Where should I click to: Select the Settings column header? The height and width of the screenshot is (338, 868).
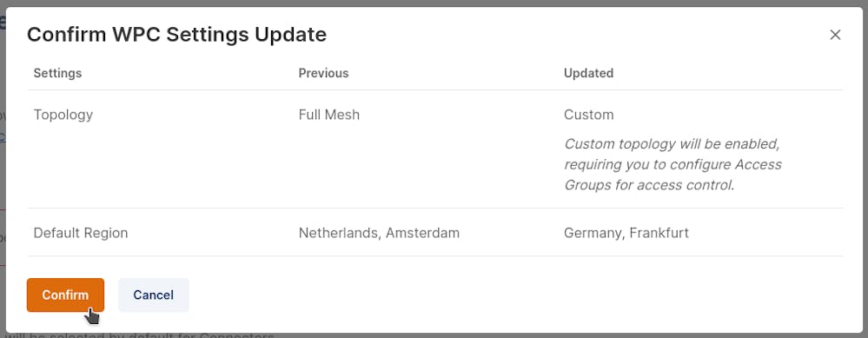tap(57, 73)
